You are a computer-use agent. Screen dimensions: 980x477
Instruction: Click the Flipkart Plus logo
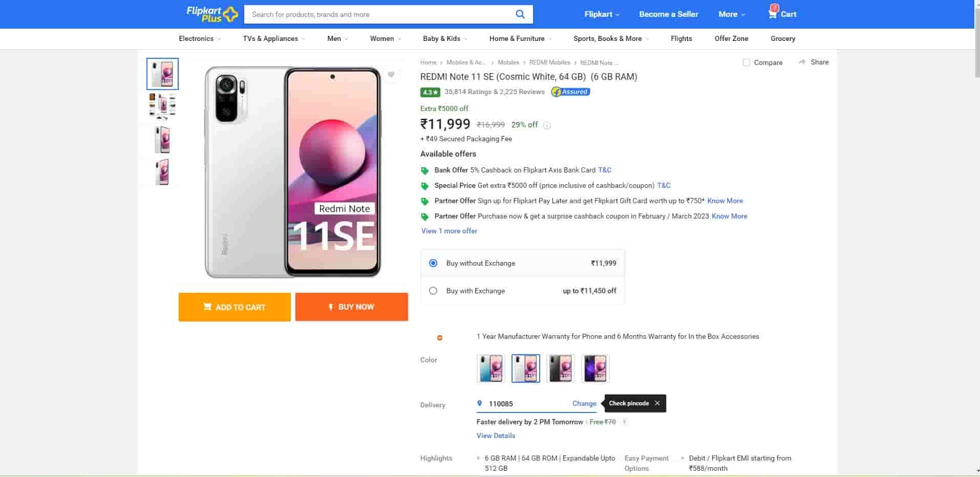(x=212, y=14)
